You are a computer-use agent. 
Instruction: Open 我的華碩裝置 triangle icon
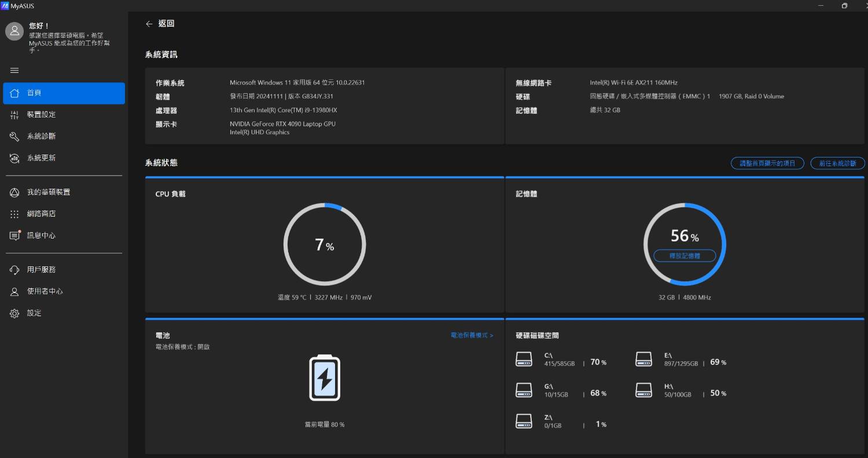pyautogui.click(x=14, y=192)
